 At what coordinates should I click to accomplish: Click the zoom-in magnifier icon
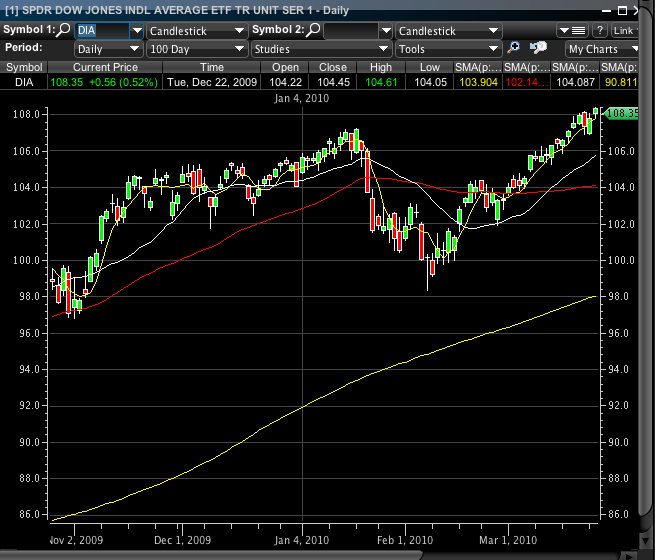tap(514, 48)
